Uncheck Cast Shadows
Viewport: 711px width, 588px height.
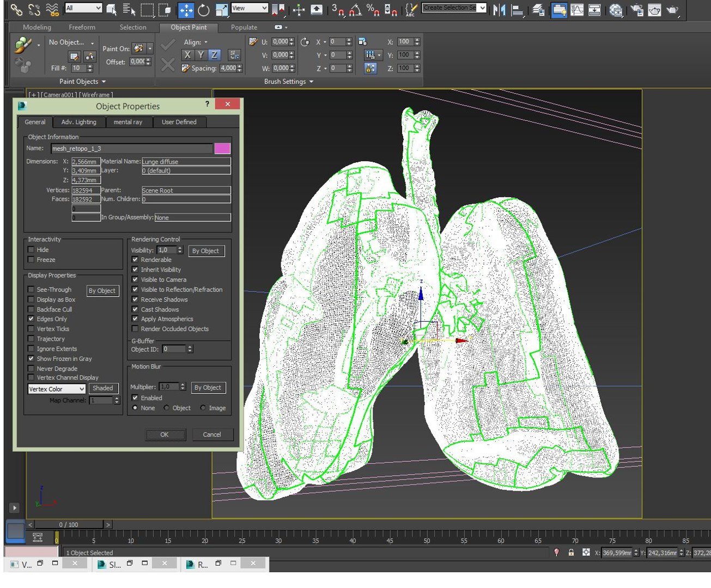[135, 309]
